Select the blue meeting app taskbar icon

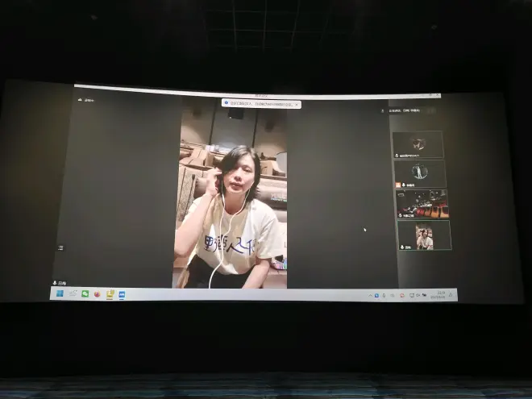[122, 295]
